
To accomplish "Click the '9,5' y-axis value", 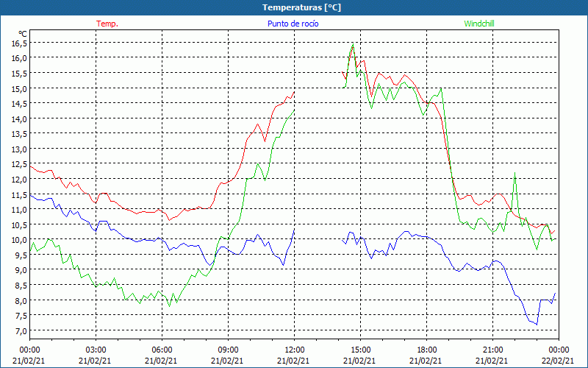I will point(21,255).
